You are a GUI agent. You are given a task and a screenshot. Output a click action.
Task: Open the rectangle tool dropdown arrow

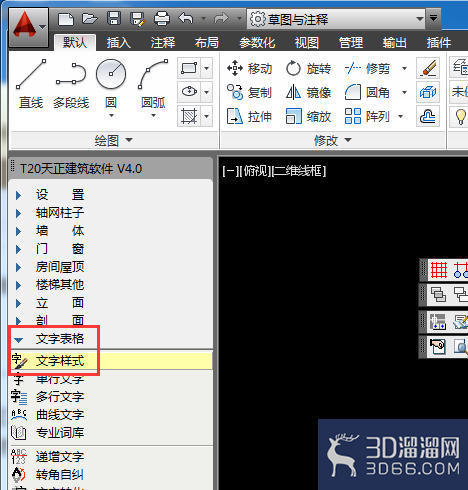(x=207, y=68)
